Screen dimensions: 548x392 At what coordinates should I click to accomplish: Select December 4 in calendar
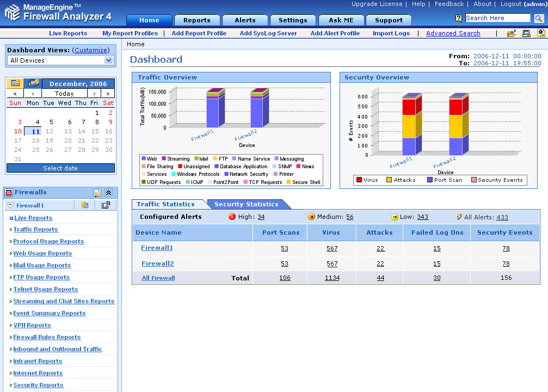pos(38,122)
